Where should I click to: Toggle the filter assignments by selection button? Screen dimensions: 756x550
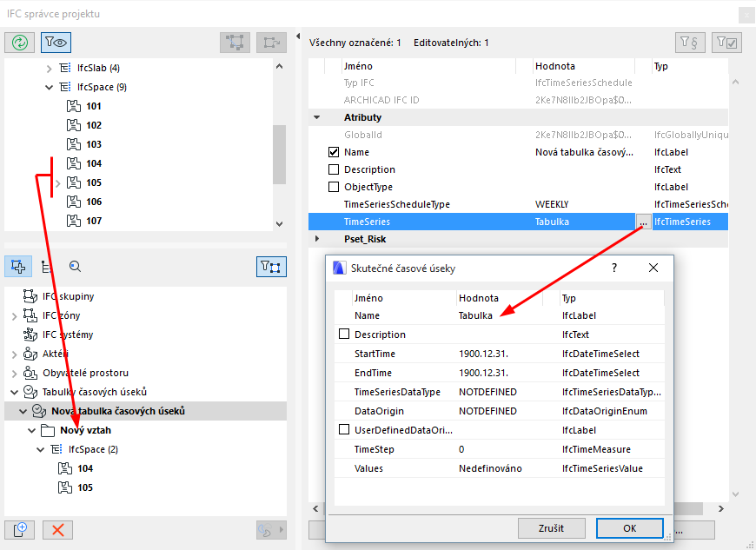click(271, 267)
